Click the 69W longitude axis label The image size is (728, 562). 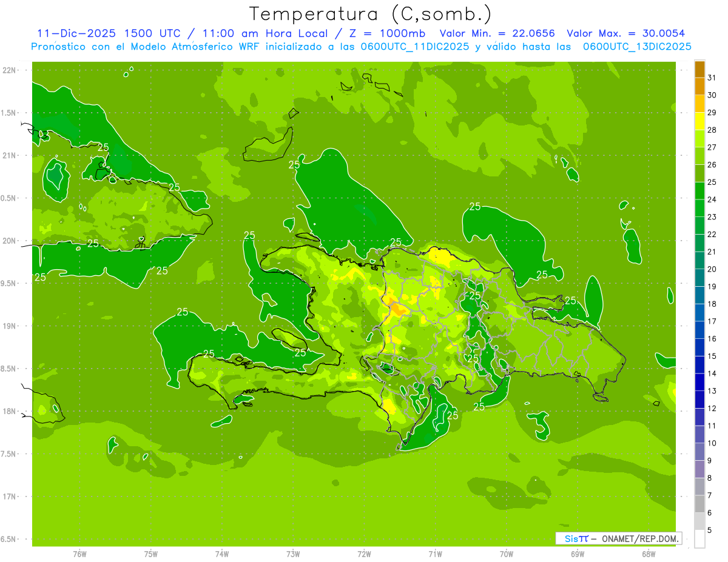point(577,554)
